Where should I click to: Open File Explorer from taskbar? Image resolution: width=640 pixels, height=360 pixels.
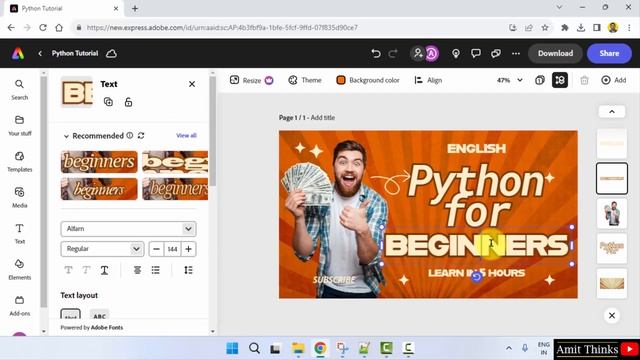[298, 348]
